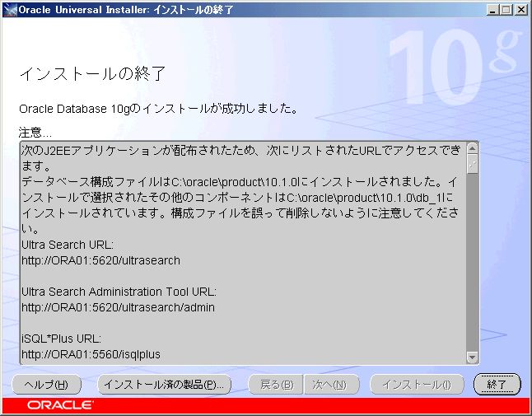Click the line starting 次のJ2EEアプリケーション

point(241,150)
